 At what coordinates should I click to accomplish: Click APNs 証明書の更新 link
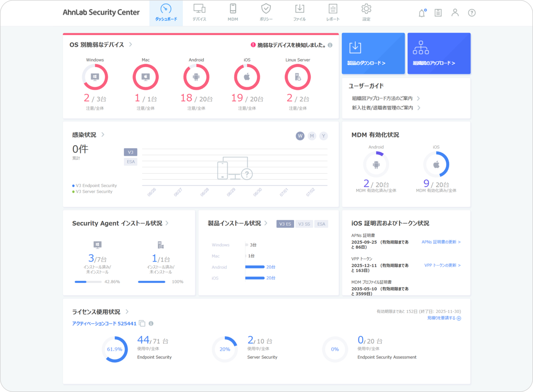coord(441,242)
